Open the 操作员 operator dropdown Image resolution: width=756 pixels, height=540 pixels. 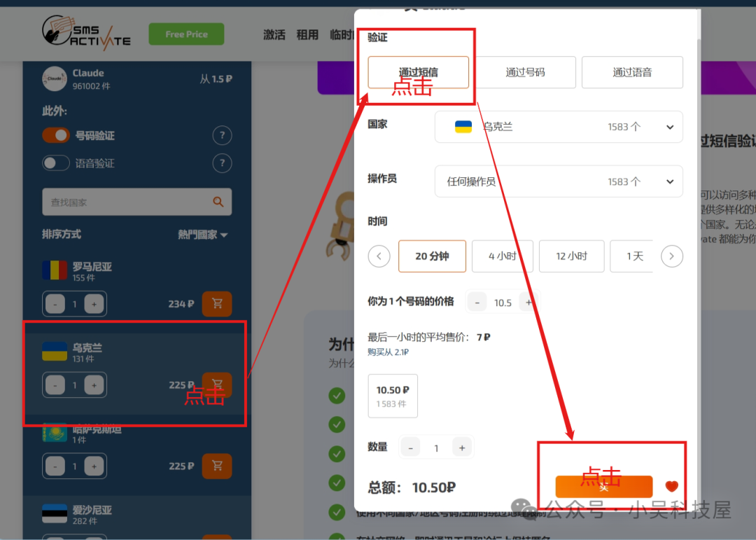pyautogui.click(x=559, y=181)
